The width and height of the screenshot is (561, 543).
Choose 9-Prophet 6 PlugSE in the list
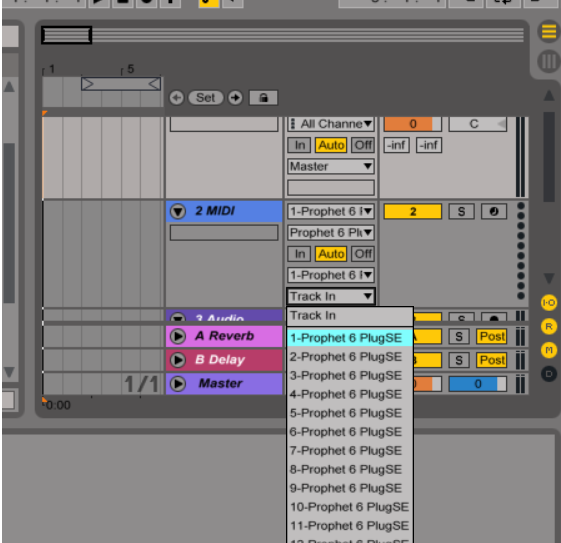[x=350, y=488]
